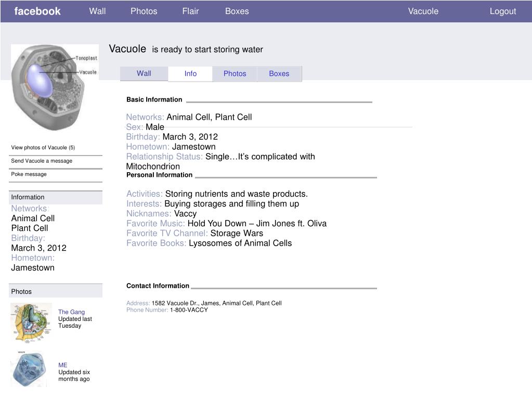Click 'Hold You Down – Jim Jones ft. Oliva'
This screenshot has height=399, width=532.
pyautogui.click(x=257, y=223)
